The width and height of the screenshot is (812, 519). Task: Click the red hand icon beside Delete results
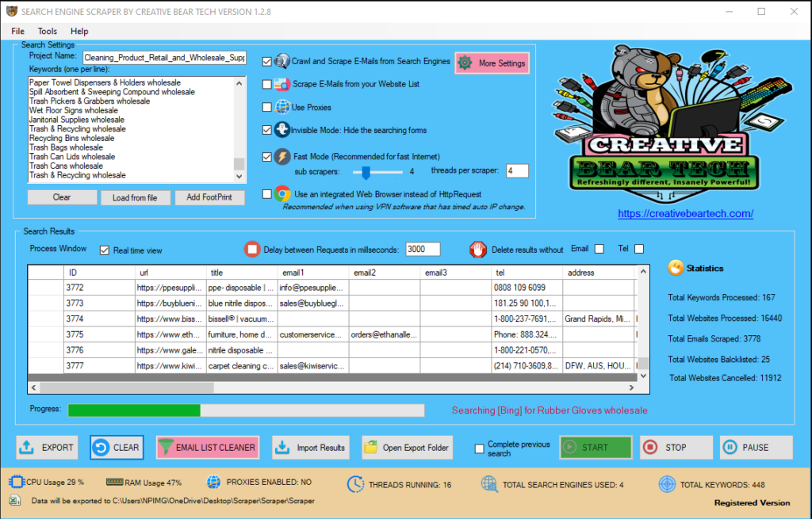(478, 250)
